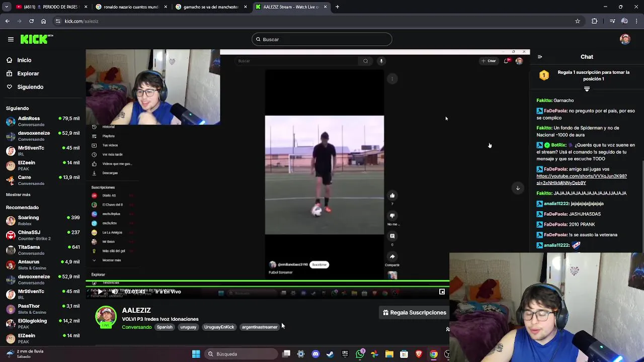Open WhatsApp from the taskbar
The width and height of the screenshot is (644, 362).
tap(360, 354)
